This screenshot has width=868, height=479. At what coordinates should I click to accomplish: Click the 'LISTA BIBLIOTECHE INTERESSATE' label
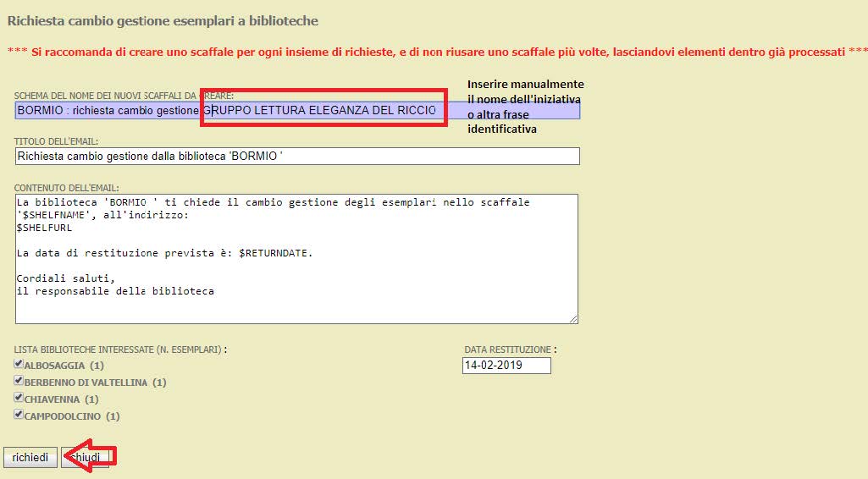point(119,350)
